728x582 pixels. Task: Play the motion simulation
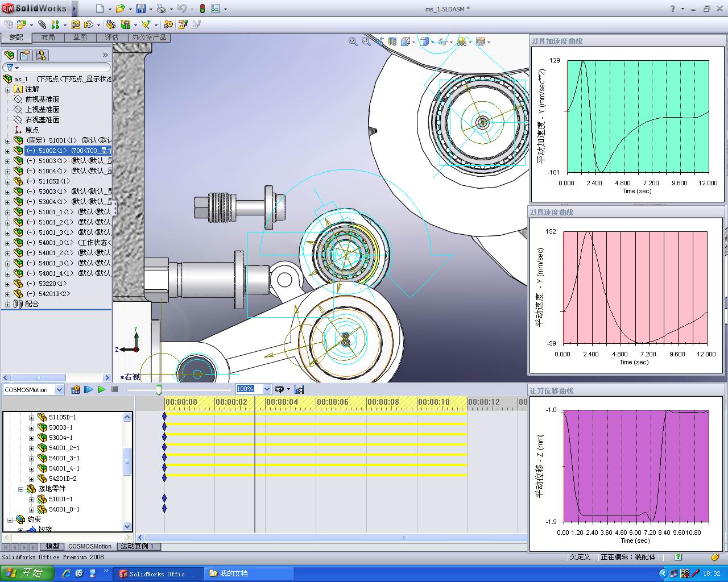coord(101,389)
